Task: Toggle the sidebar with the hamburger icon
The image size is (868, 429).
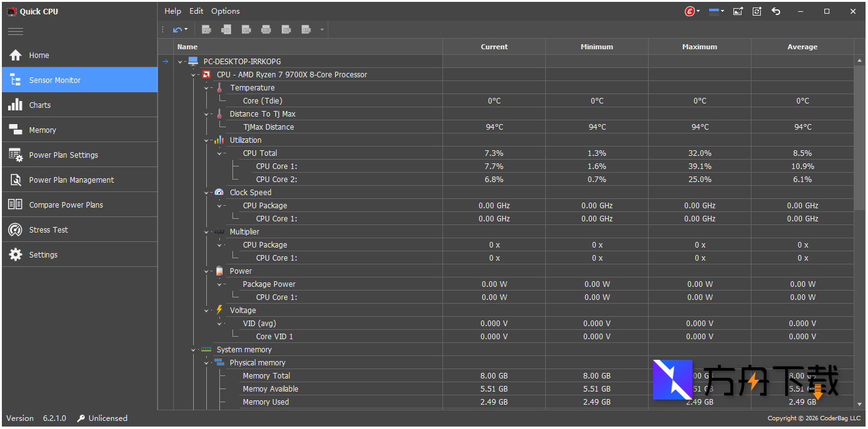Action: coord(16,31)
